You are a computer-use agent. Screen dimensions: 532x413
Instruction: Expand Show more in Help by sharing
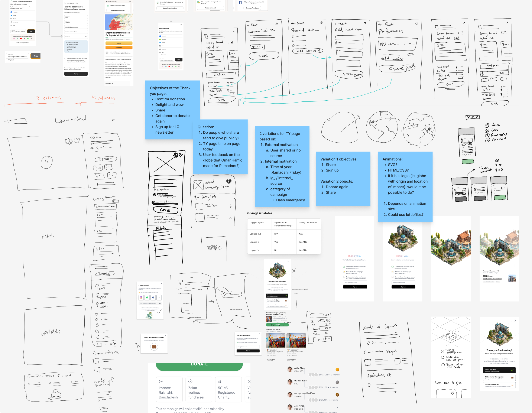(x=163, y=55)
